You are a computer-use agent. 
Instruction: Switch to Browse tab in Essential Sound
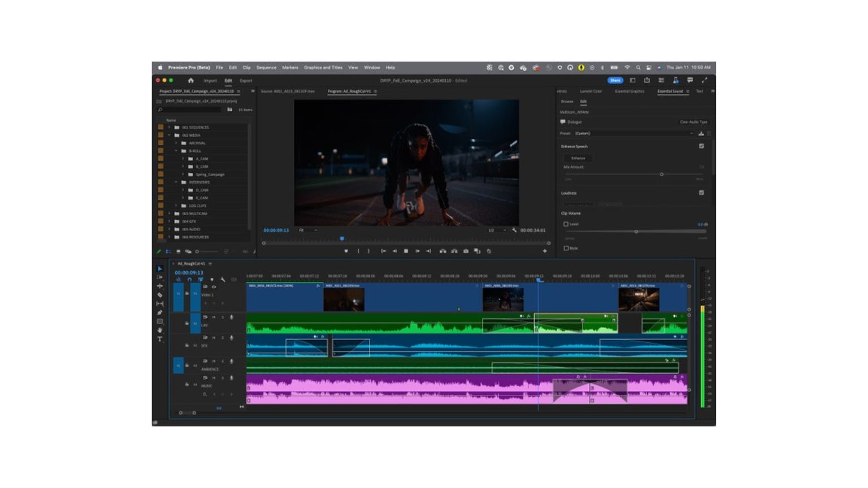[x=567, y=101]
